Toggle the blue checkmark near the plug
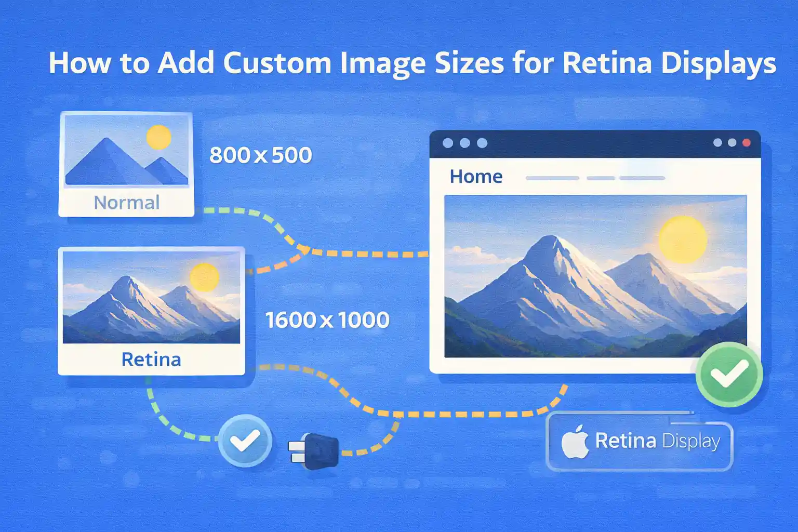The width and height of the screenshot is (798, 532). [x=246, y=440]
